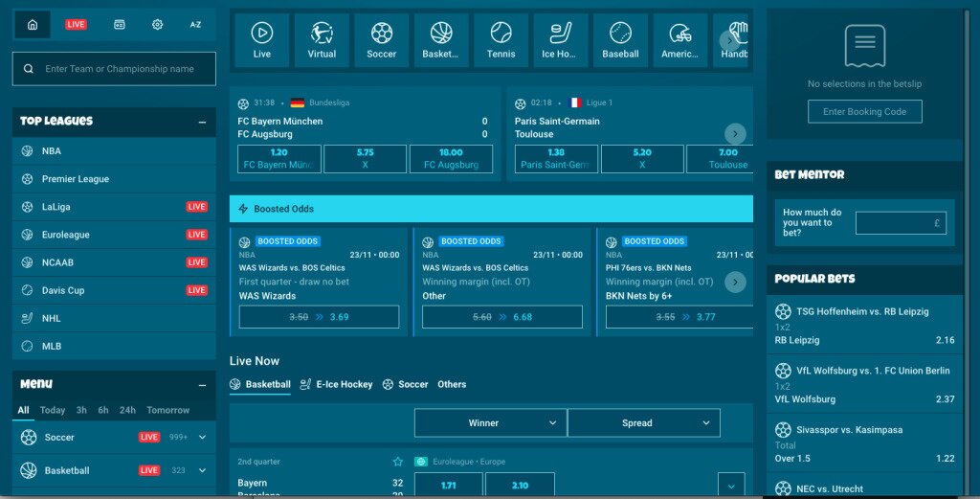Favorite the Bayern match with star icon
The image size is (980, 499).
[398, 462]
